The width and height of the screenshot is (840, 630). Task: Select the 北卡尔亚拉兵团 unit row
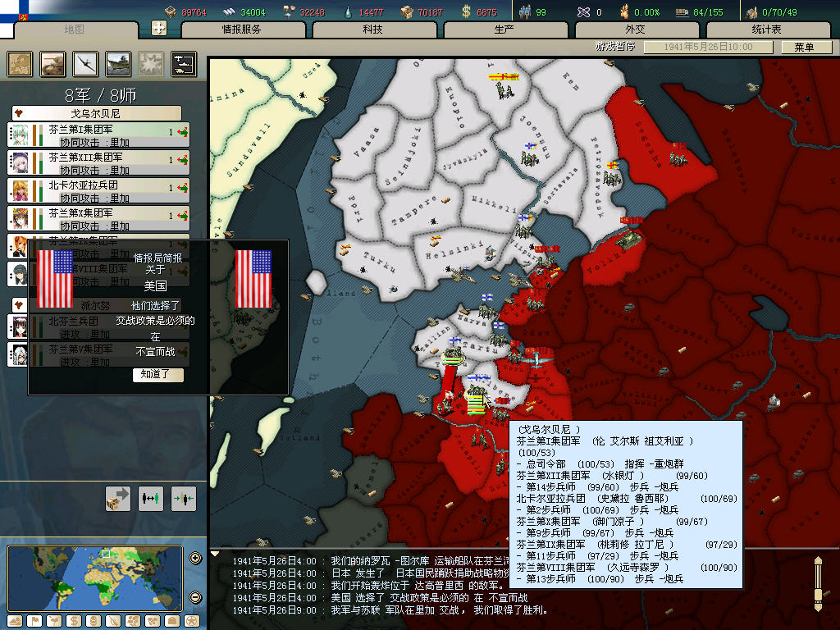click(x=98, y=190)
